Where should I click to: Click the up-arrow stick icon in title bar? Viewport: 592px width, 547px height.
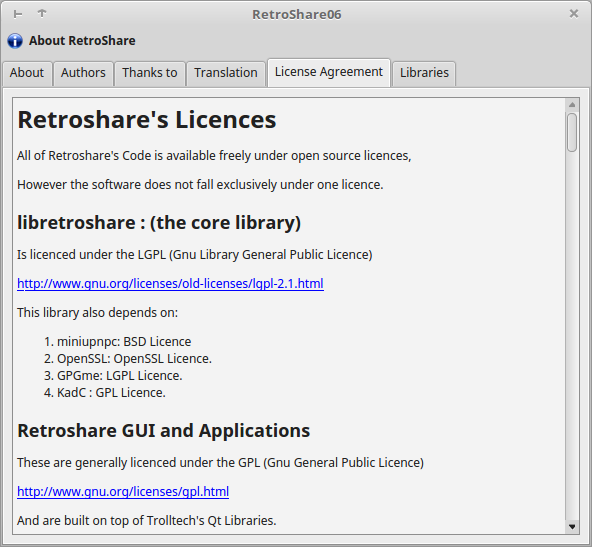tap(42, 14)
